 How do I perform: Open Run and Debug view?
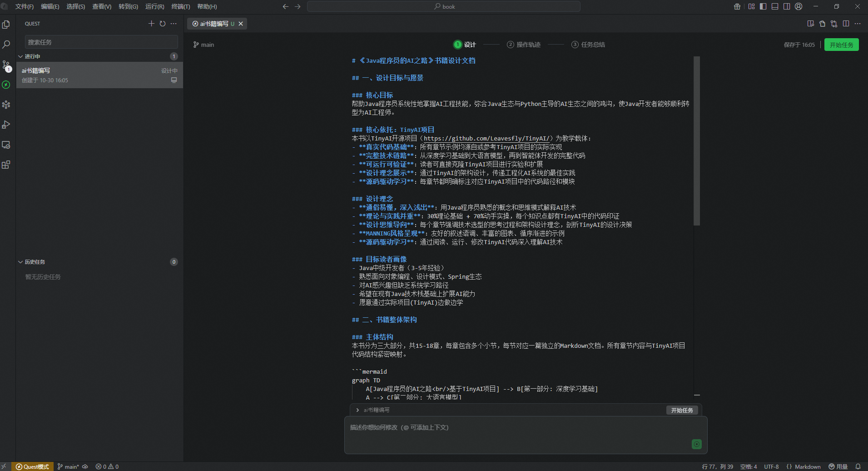[x=6, y=125]
